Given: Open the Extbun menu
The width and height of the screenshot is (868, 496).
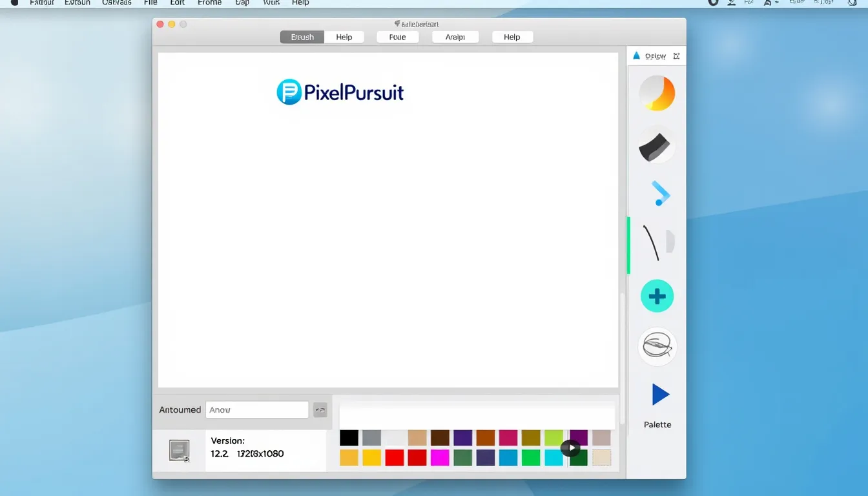Looking at the screenshot, I should (x=77, y=3).
